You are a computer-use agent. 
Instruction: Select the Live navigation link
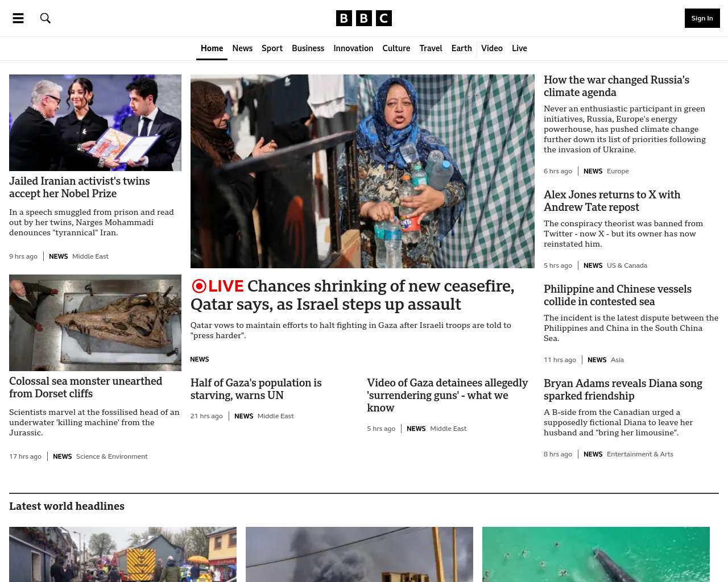click(x=519, y=48)
